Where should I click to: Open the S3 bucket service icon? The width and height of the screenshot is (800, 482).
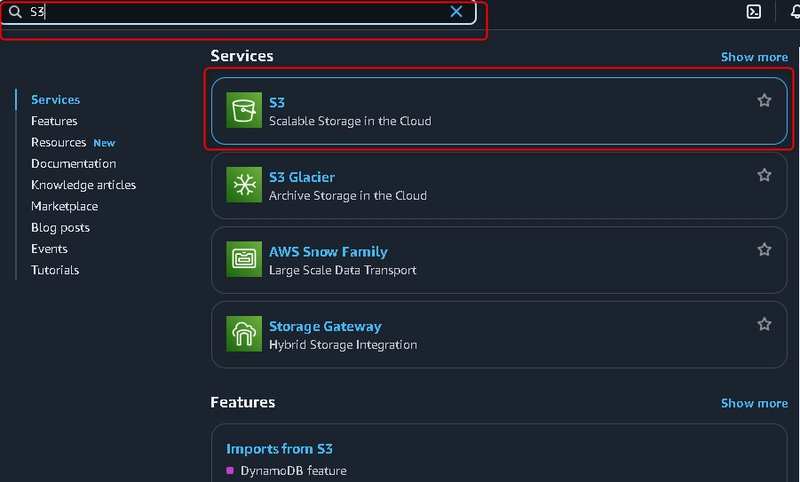click(x=244, y=110)
